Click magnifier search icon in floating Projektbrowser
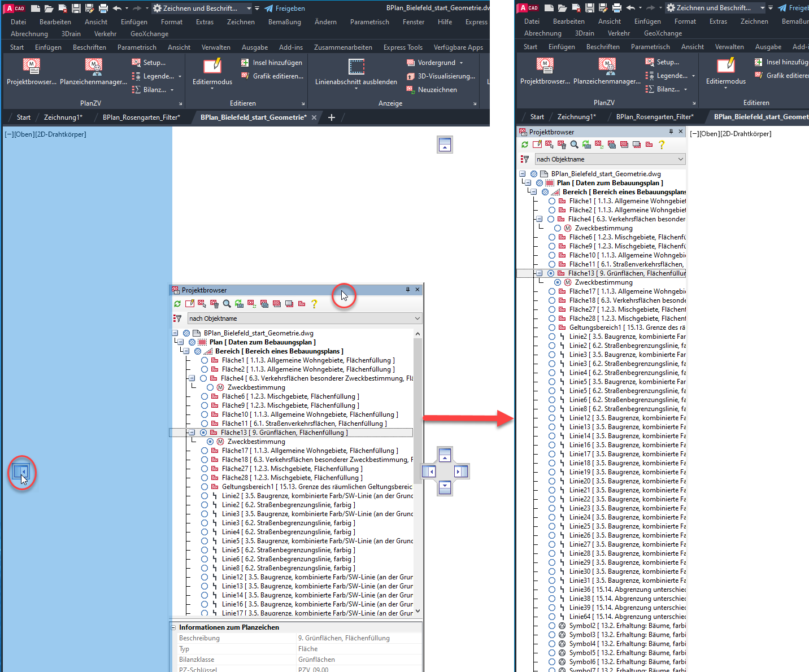809x672 pixels. pos(227,304)
